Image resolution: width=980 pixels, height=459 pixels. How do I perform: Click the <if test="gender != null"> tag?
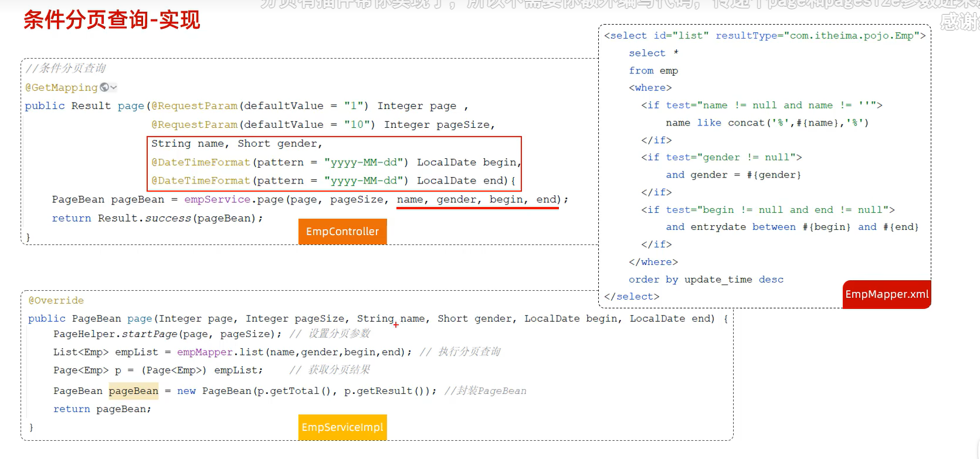pyautogui.click(x=721, y=158)
